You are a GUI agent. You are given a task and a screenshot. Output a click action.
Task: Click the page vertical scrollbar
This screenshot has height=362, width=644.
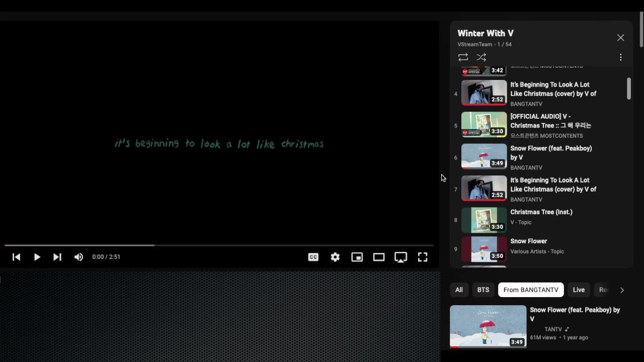click(641, 30)
